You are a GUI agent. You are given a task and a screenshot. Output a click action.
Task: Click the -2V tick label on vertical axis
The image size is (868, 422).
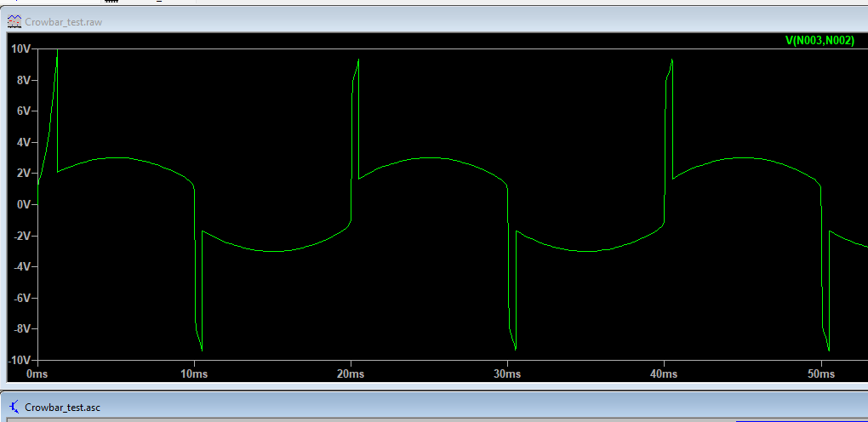(21, 236)
